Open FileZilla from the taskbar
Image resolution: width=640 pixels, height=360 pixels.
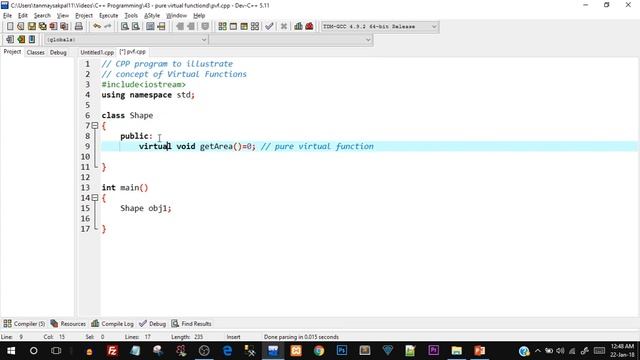coord(112,351)
